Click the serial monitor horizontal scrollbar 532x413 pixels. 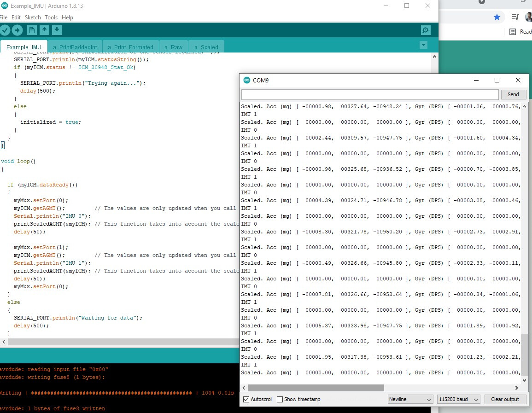click(x=316, y=388)
